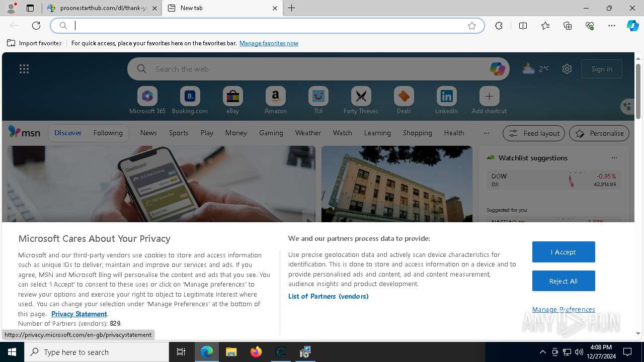Open the Gaming category
644x362 pixels.
pos(271,133)
